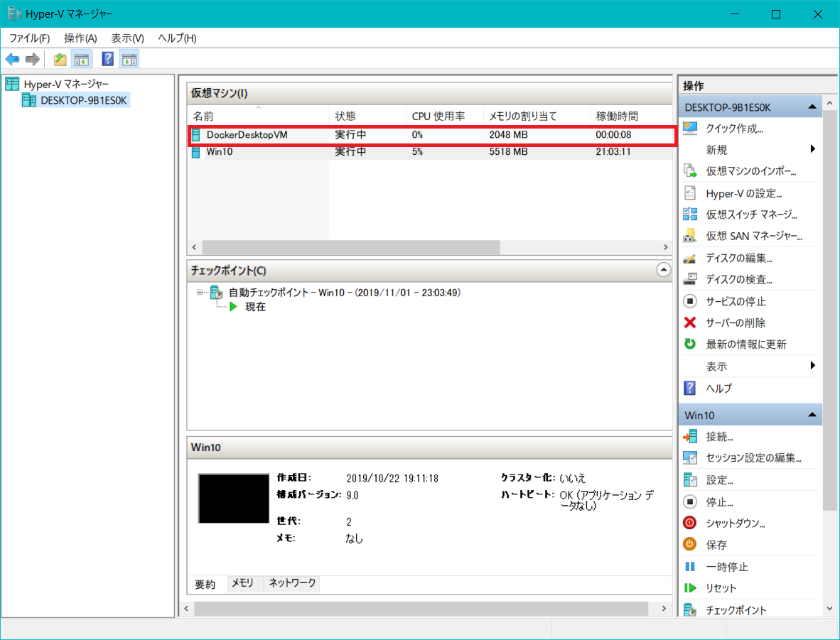Click the 接続 connect icon for Win10
The height and width of the screenshot is (640, 840).
point(690,436)
